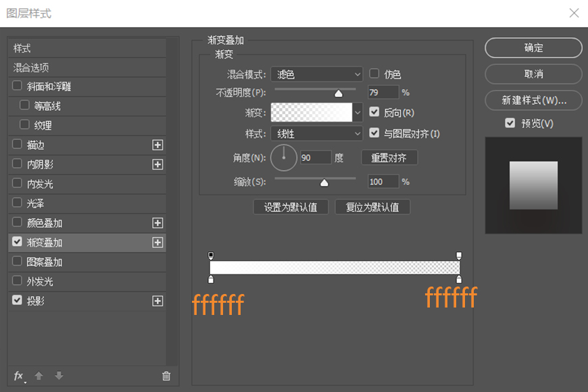Click the angle dial to adjust gradient angle
Screen dimensions: 588x392
click(283, 157)
